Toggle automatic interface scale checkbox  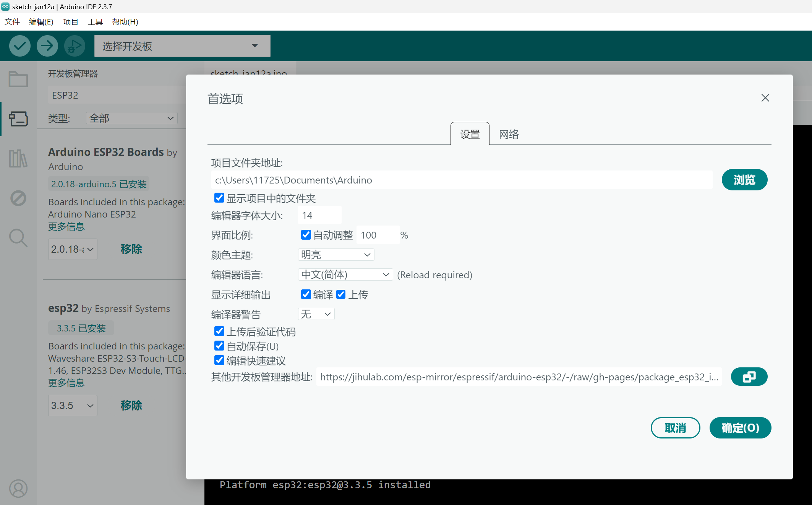(x=306, y=235)
